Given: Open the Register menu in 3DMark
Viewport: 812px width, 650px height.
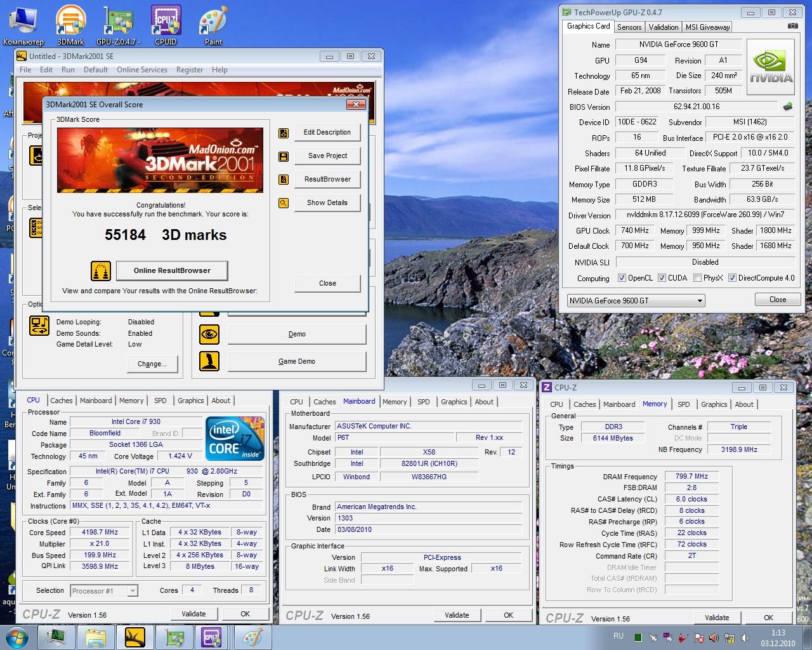Looking at the screenshot, I should pos(190,70).
